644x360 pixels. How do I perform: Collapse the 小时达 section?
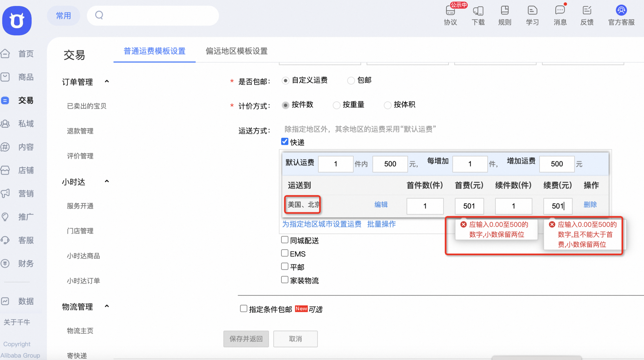pyautogui.click(x=107, y=181)
